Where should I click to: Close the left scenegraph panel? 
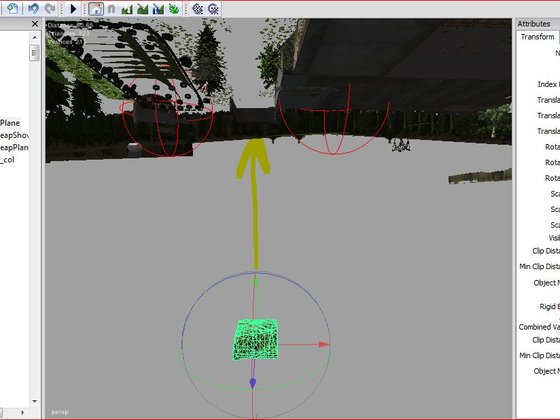(35, 24)
